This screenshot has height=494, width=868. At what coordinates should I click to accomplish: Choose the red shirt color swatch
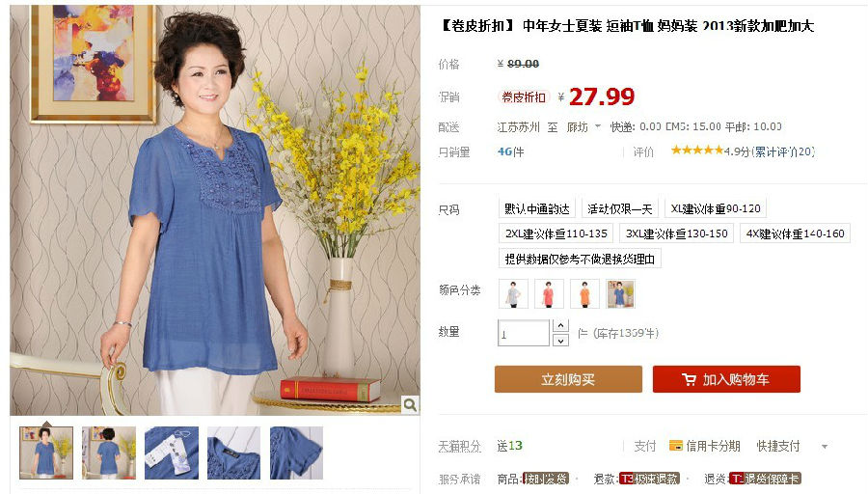[x=549, y=293]
